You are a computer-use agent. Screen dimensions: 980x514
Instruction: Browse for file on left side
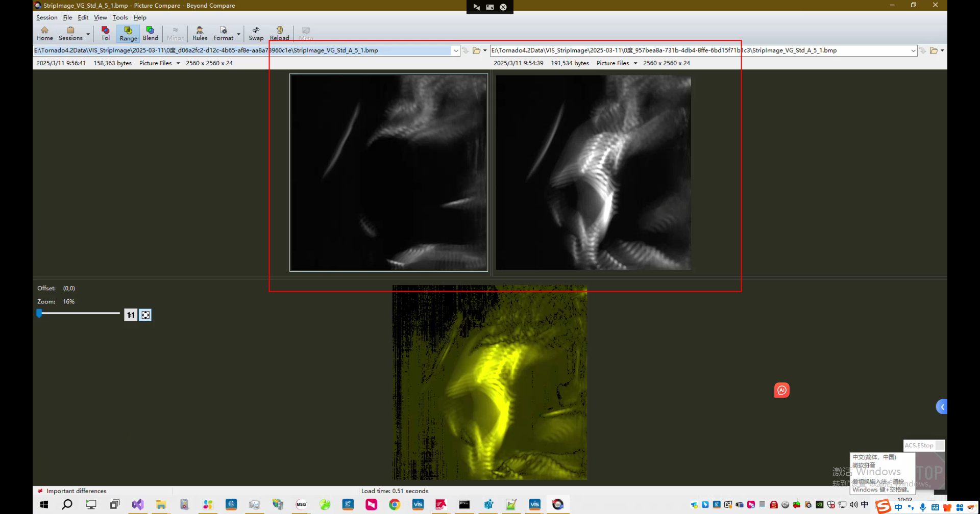476,50
